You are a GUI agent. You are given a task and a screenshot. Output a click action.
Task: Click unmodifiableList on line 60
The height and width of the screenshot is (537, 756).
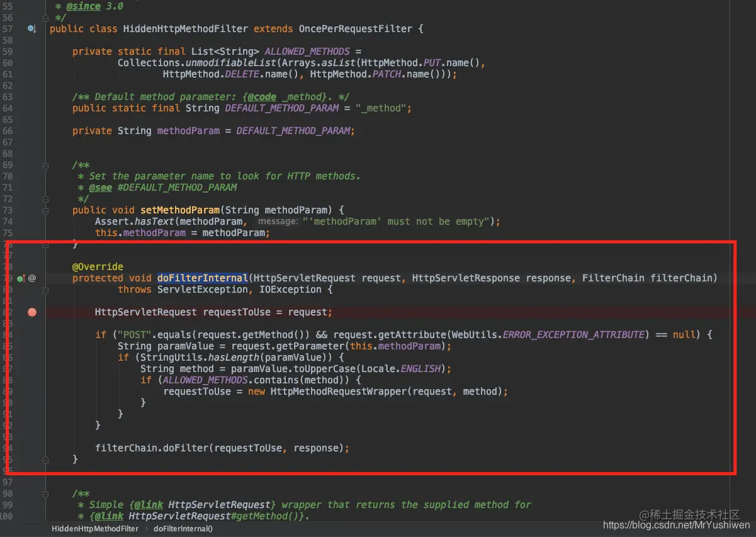click(x=232, y=63)
